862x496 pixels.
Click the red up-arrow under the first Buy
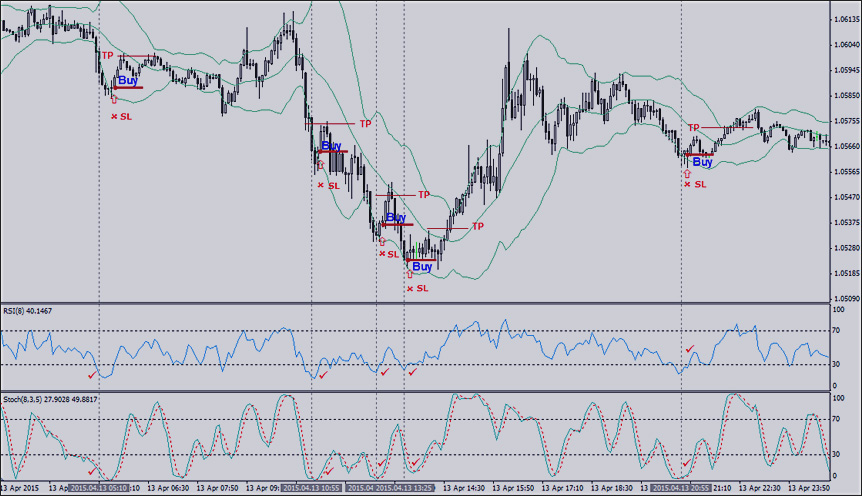pyautogui.click(x=114, y=99)
